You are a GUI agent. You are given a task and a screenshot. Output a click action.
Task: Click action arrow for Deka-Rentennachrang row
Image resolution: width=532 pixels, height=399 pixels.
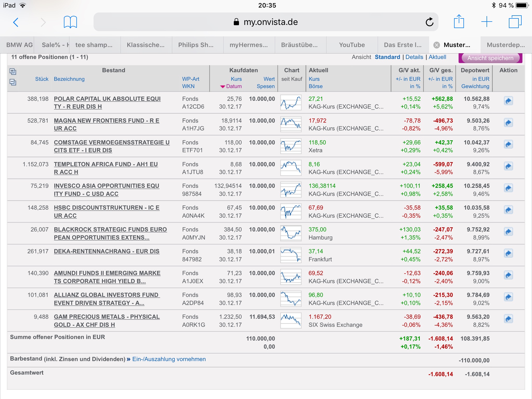(508, 253)
